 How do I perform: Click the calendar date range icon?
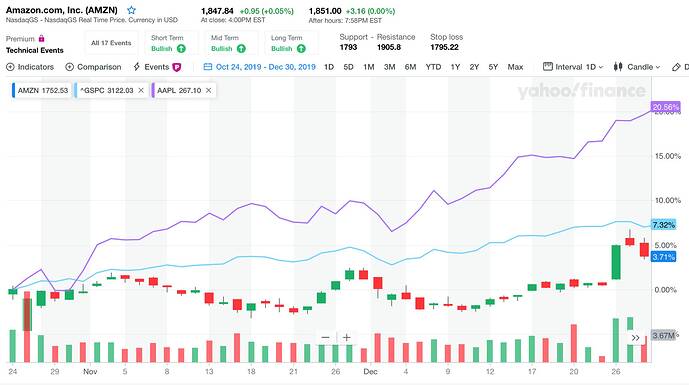tap(208, 67)
